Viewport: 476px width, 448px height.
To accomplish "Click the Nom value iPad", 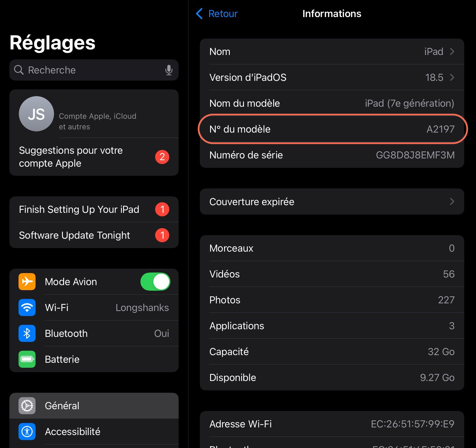I will click(434, 51).
